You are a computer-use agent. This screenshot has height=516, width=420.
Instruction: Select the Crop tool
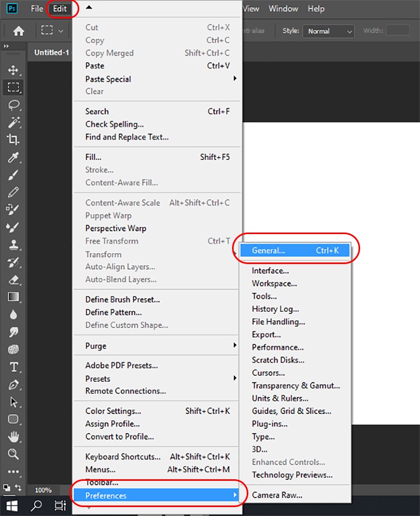(x=13, y=140)
